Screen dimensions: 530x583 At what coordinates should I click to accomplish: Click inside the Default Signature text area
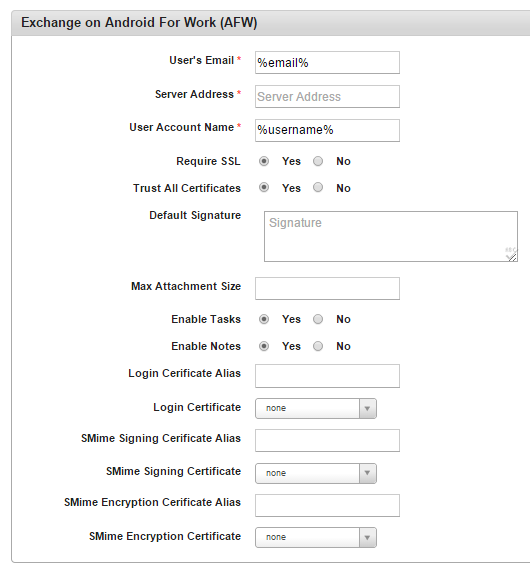pos(391,236)
